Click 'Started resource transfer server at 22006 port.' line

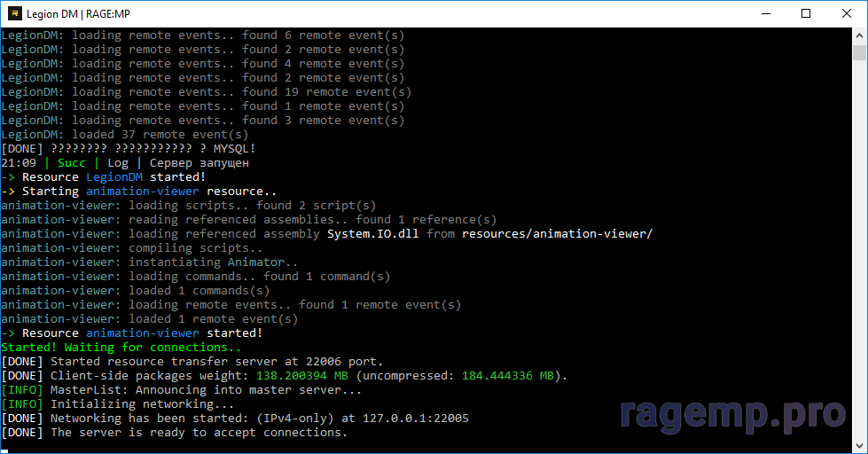click(x=192, y=362)
